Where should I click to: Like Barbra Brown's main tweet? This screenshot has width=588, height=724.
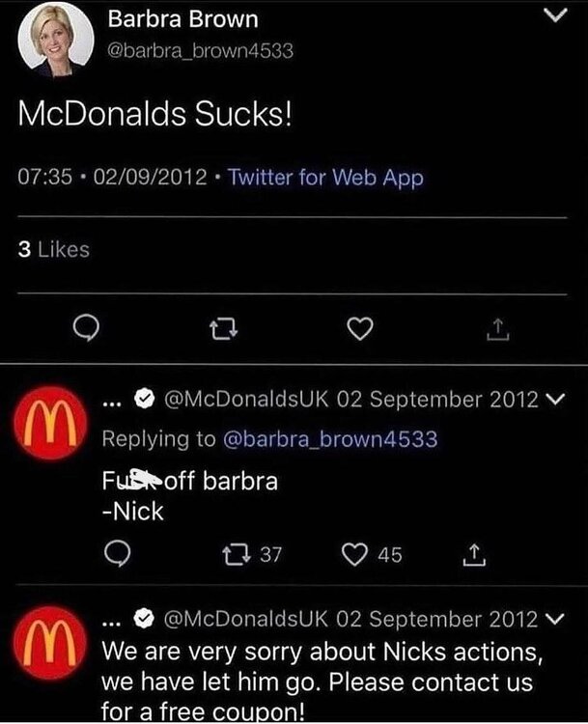359,331
